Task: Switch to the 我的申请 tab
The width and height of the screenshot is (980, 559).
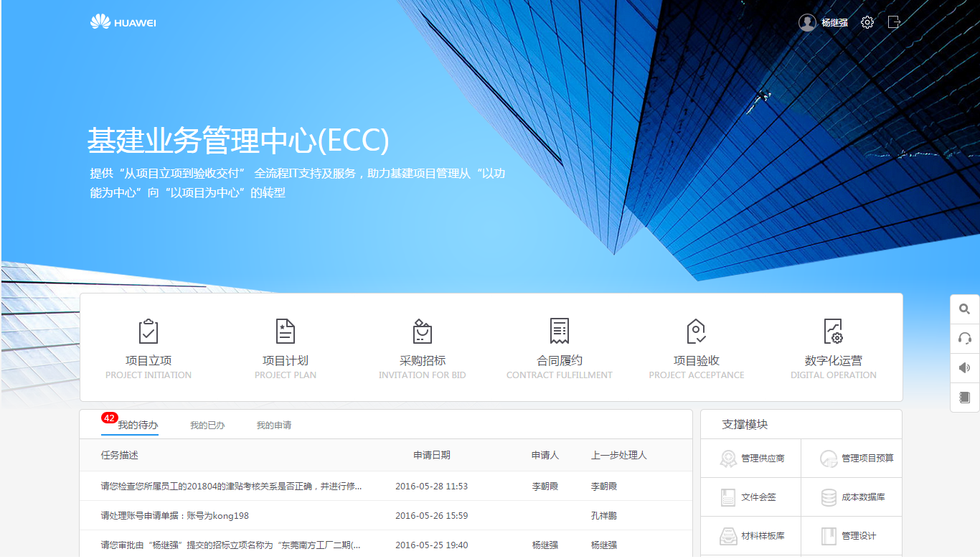Action: 274,426
